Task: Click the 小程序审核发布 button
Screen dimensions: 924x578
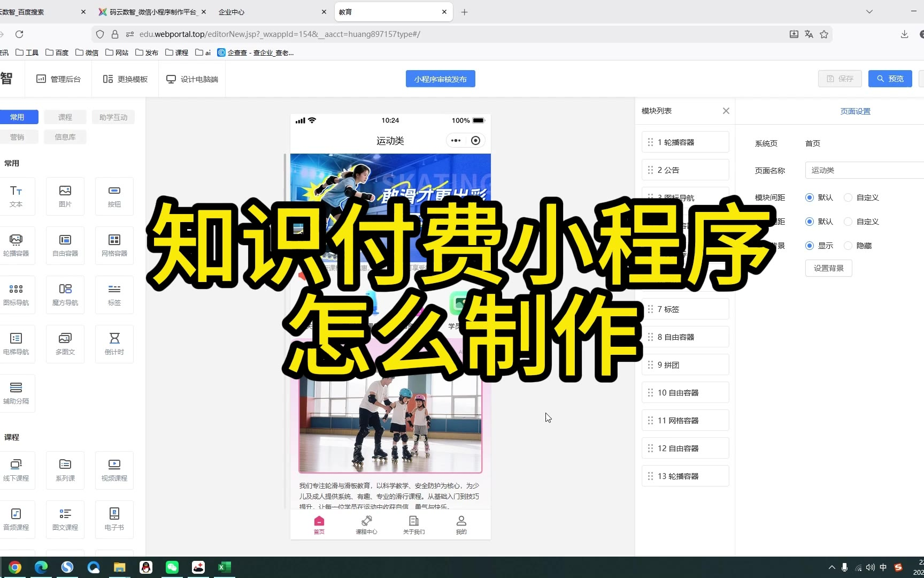Action: 440,79
